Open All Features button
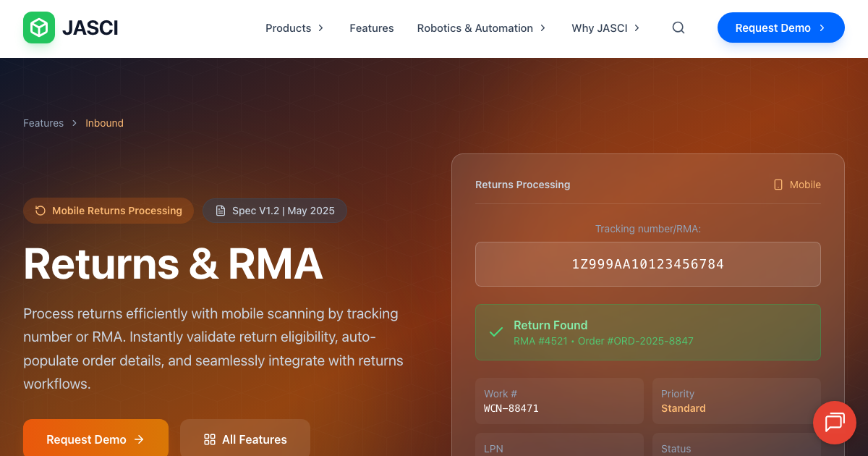 tap(245, 438)
